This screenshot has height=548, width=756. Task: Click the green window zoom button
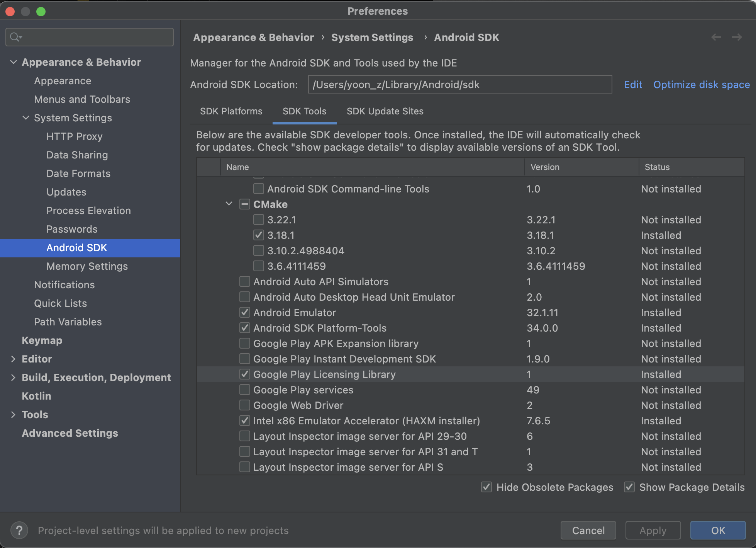pyautogui.click(x=41, y=11)
